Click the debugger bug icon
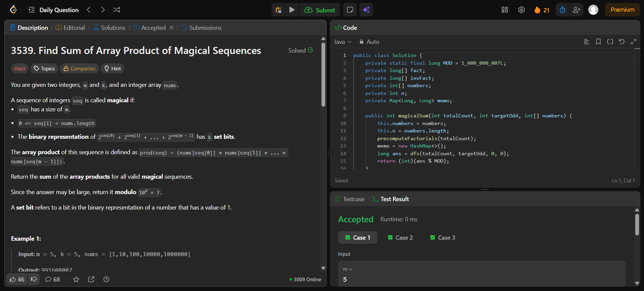Viewport: 644px width, 291px height. pos(278,10)
